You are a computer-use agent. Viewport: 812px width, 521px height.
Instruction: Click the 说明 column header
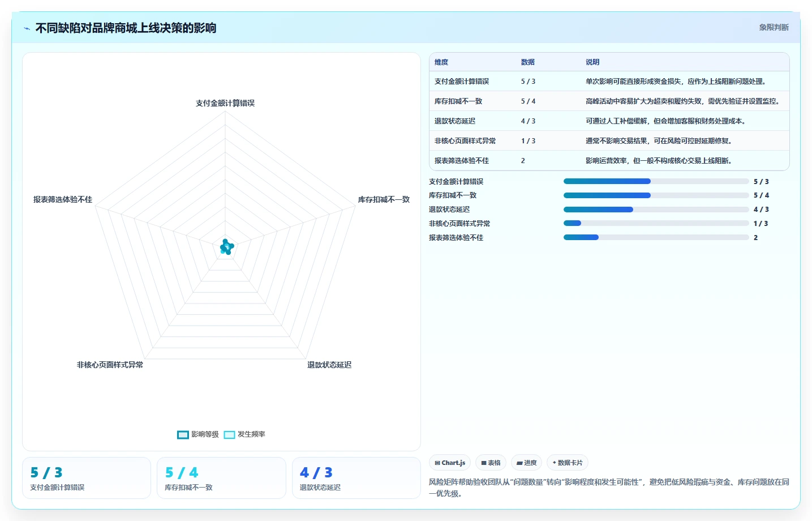(x=592, y=62)
